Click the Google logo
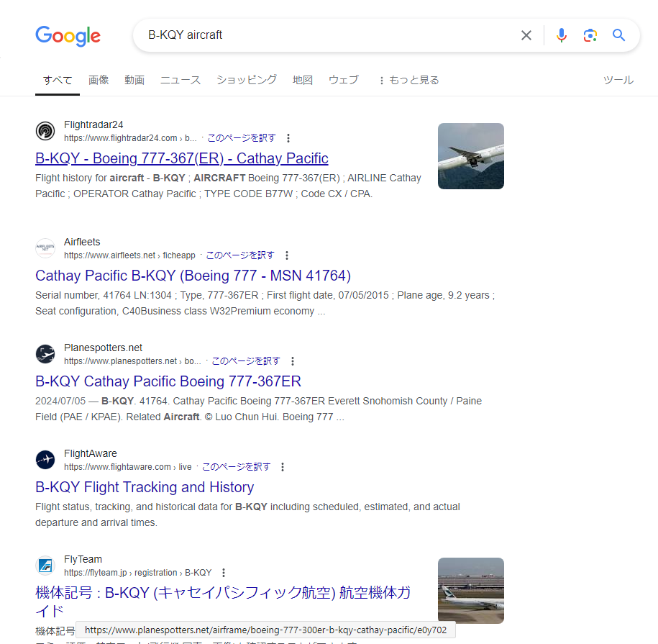The image size is (658, 644). tap(68, 36)
